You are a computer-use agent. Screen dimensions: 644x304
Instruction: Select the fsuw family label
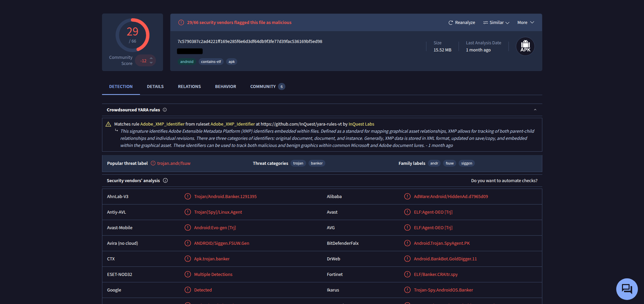pos(450,163)
